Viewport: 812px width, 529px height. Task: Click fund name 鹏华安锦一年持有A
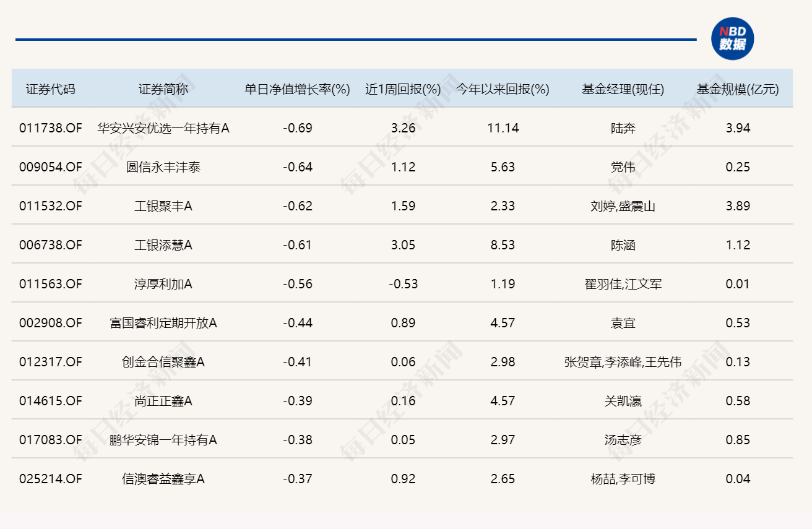tap(163, 440)
